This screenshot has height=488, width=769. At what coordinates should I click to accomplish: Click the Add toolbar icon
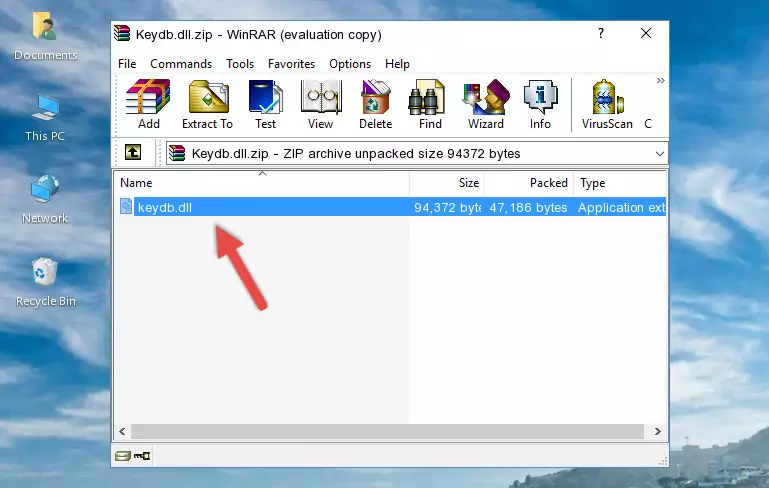click(x=148, y=104)
